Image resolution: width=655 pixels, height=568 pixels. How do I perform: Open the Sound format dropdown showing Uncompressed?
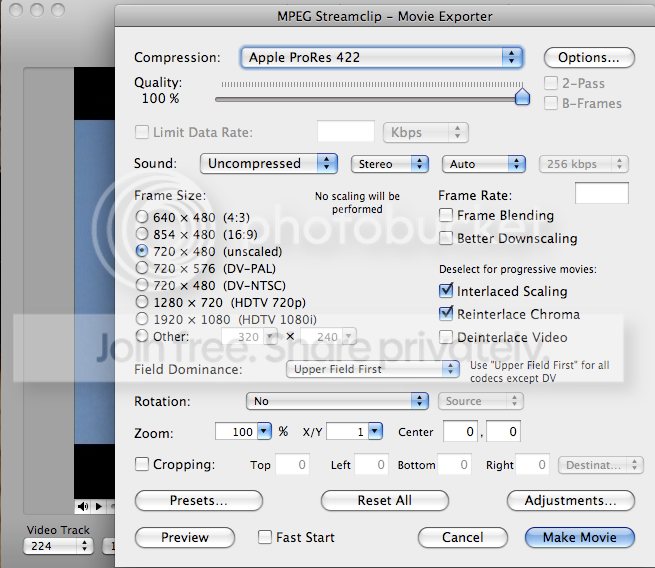tap(269, 163)
